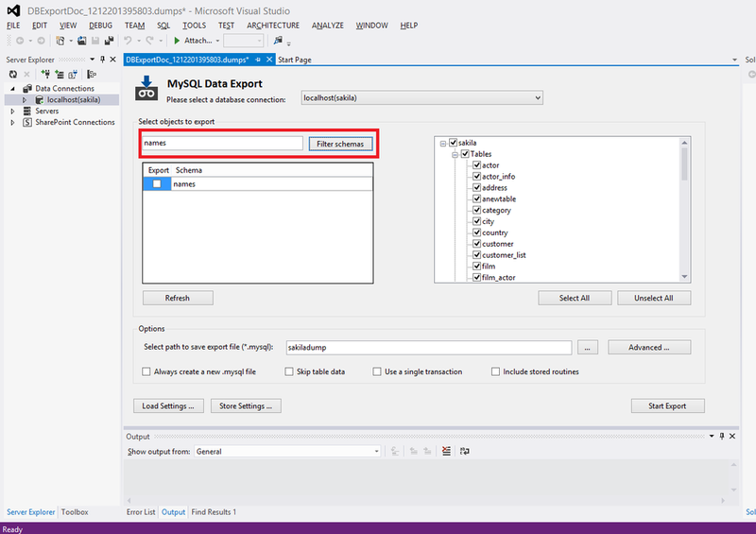756x534 pixels.
Task: Click the export file path field
Action: coord(429,347)
